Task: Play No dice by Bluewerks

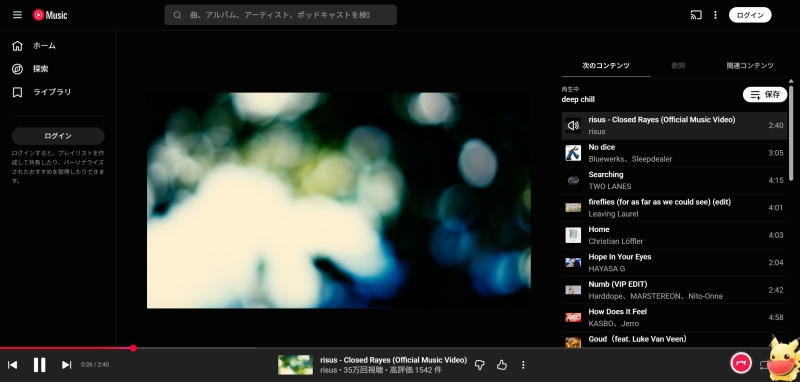Action: pyautogui.click(x=674, y=153)
